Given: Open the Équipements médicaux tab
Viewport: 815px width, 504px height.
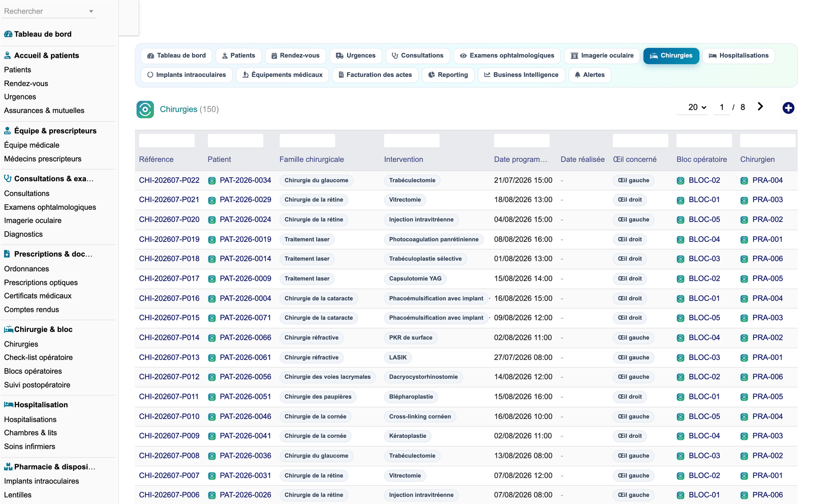Looking at the screenshot, I should point(283,75).
